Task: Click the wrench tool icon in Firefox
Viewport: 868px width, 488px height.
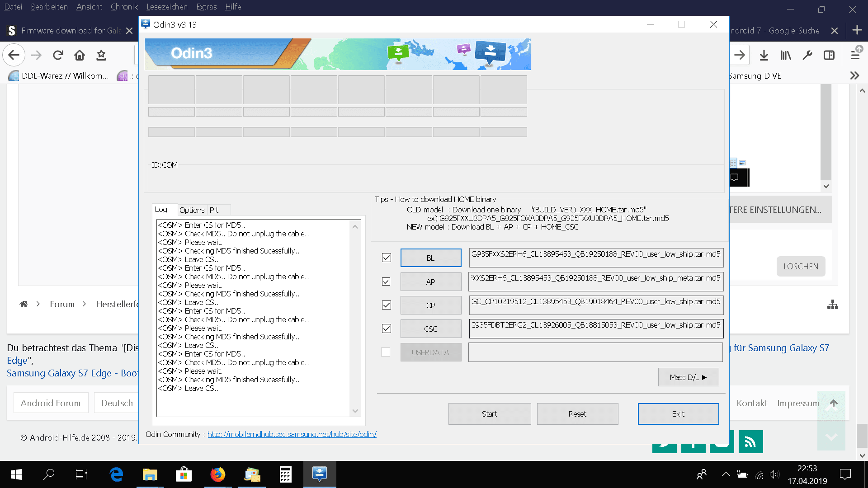Action: (807, 55)
